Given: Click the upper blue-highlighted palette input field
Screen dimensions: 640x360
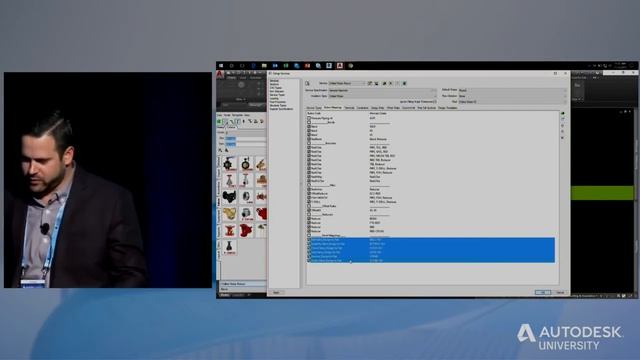Looking at the screenshot, I should coord(245,138).
